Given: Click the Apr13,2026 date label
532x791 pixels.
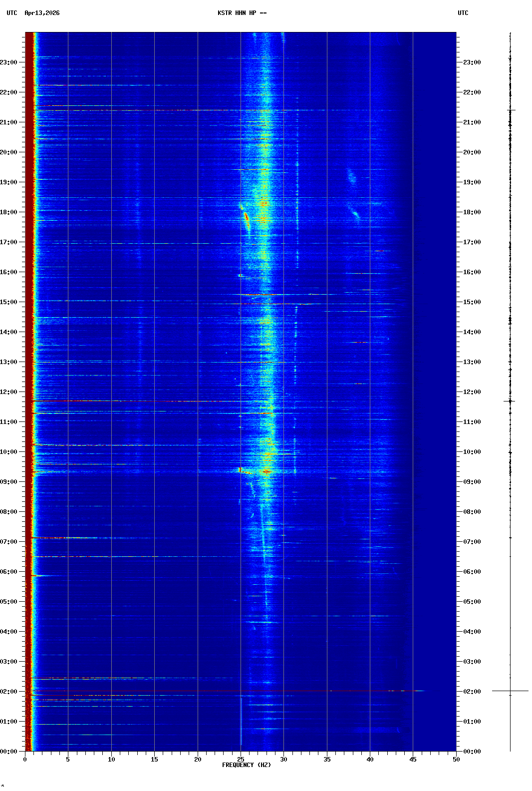Looking at the screenshot, I should tap(42, 13).
